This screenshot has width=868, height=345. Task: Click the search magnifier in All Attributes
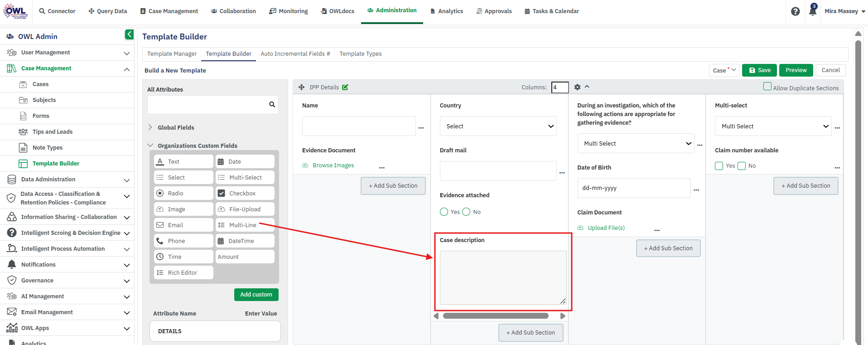click(272, 104)
